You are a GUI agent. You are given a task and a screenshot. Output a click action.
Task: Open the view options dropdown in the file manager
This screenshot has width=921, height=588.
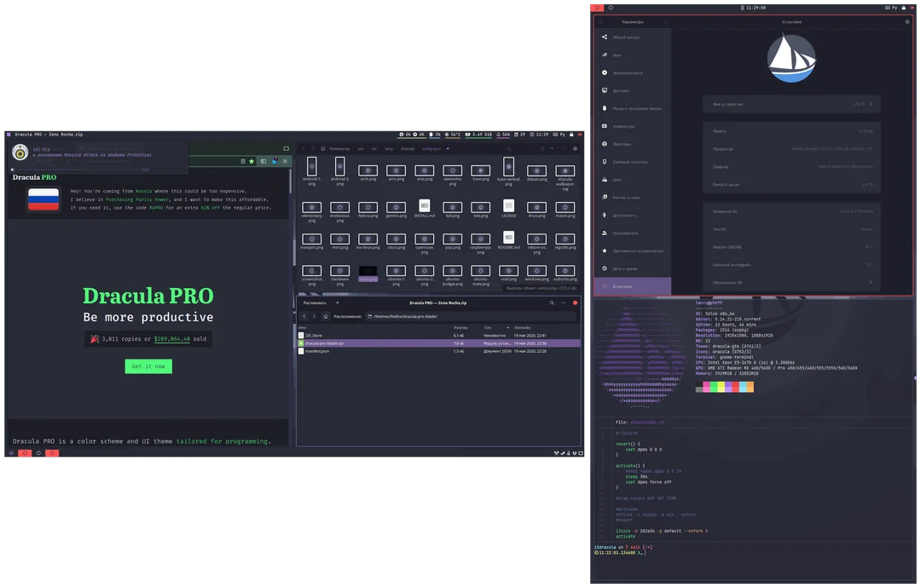[552, 148]
